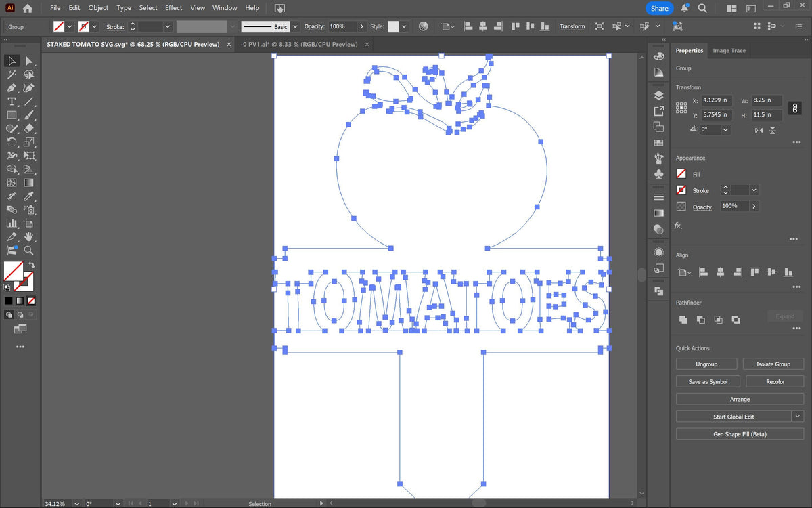Open the Basic brush definition dropdown
The height and width of the screenshot is (508, 812).
coord(295,26)
